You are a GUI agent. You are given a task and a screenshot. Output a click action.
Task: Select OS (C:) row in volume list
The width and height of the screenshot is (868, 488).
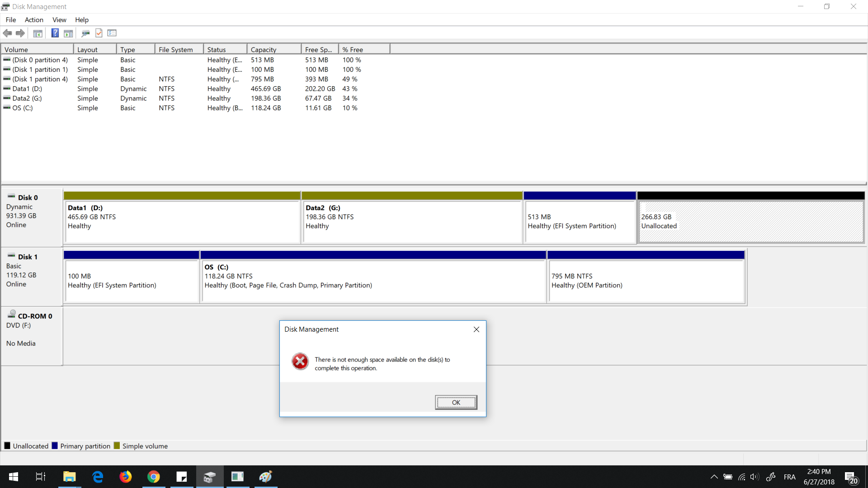tap(23, 108)
